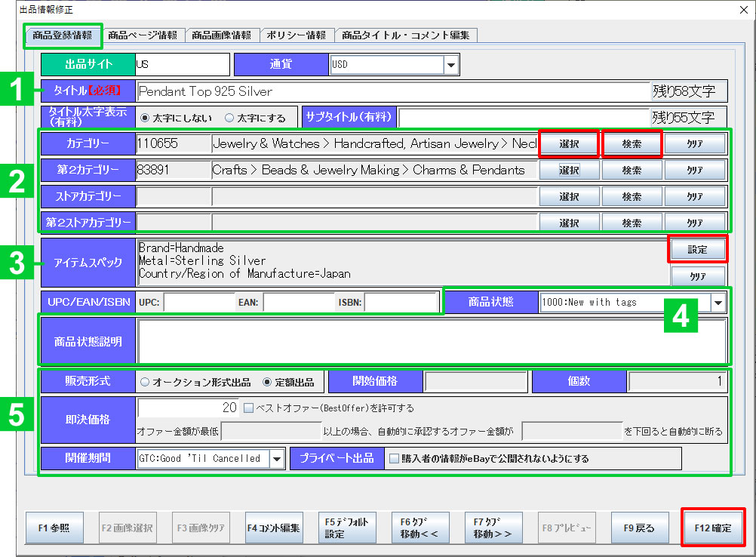
Task: Click the F9 戻る back button
Action: click(x=639, y=528)
